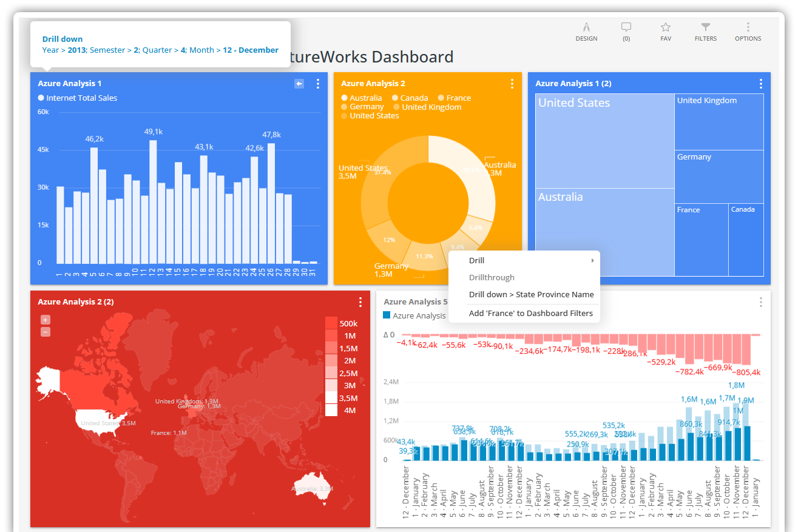Click the 46,2k bar in sales chart
The image size is (798, 532).
(x=94, y=206)
